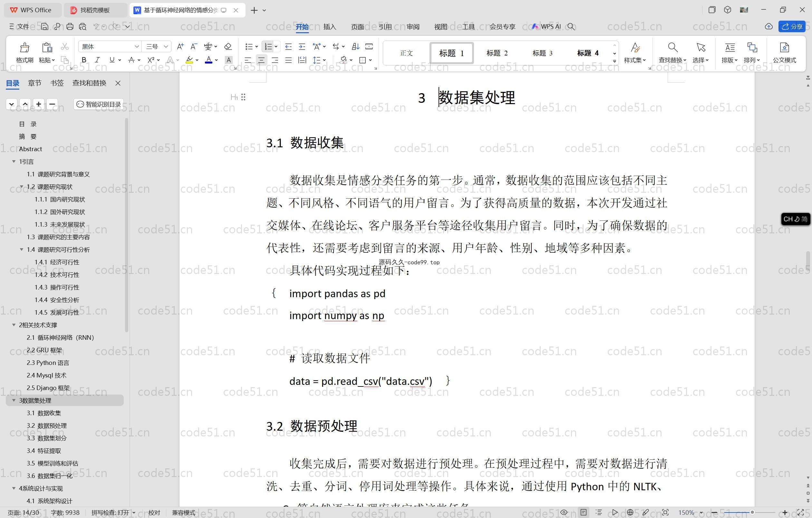This screenshot has height=518, width=812.
Task: Align paragraph to the left
Action: (x=248, y=60)
